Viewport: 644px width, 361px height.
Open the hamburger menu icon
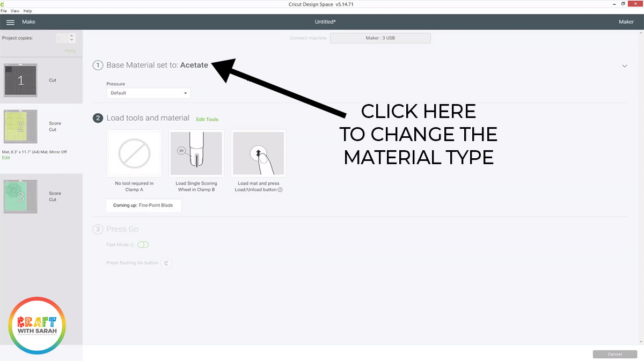pyautogui.click(x=10, y=22)
